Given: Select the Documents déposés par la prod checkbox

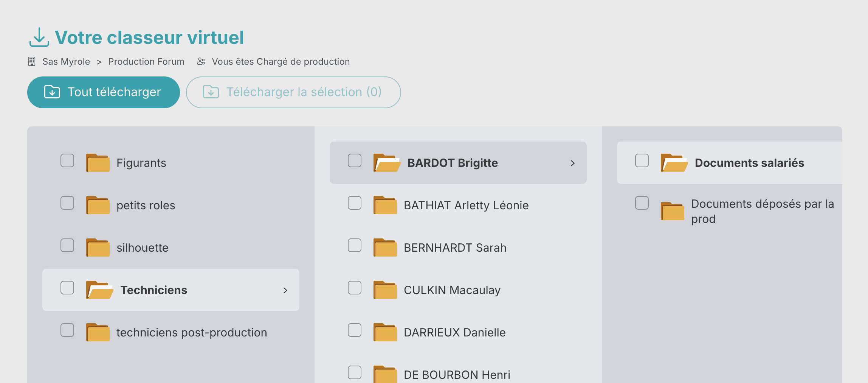Looking at the screenshot, I should point(642,203).
